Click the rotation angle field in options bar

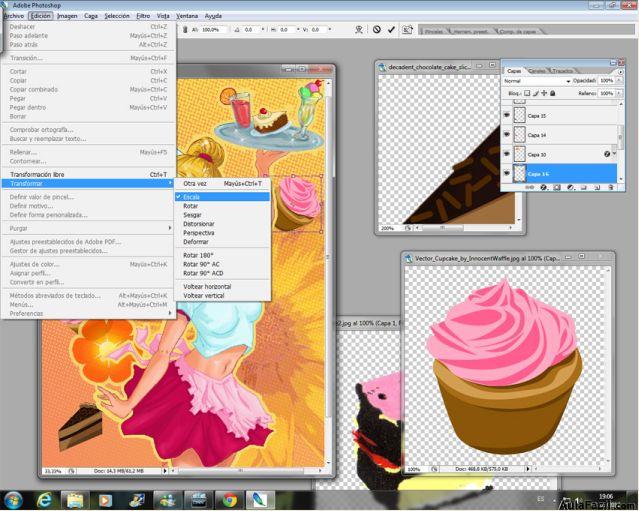point(250,30)
